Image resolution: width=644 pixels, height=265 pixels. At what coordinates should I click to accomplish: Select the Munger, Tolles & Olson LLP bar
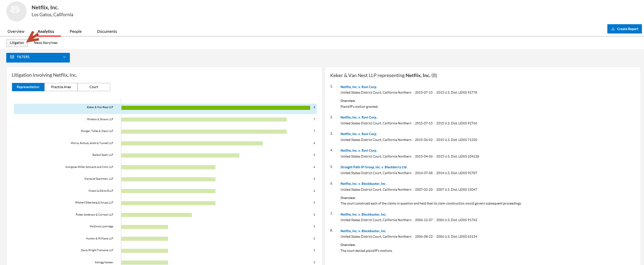point(204,132)
